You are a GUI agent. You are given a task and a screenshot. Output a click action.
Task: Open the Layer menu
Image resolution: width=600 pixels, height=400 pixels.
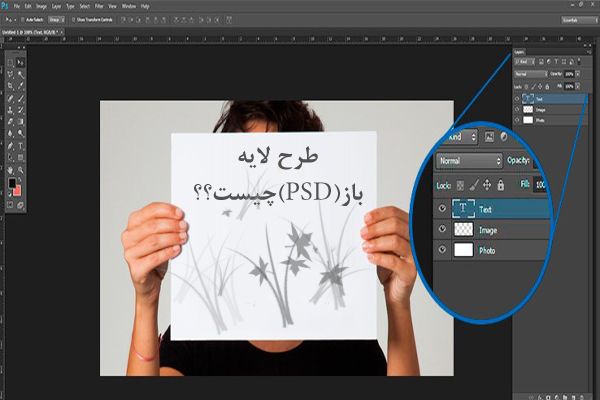tap(56, 7)
